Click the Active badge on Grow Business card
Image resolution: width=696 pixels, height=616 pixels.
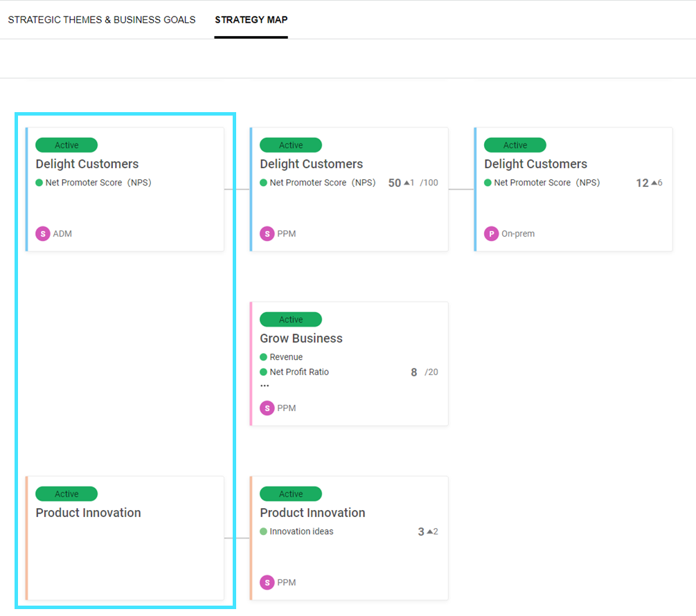point(291,320)
